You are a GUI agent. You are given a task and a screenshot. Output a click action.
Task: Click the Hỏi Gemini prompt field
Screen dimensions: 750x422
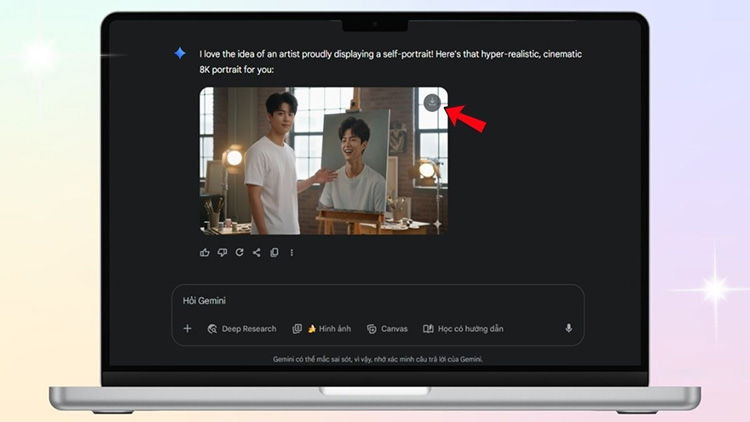point(370,301)
